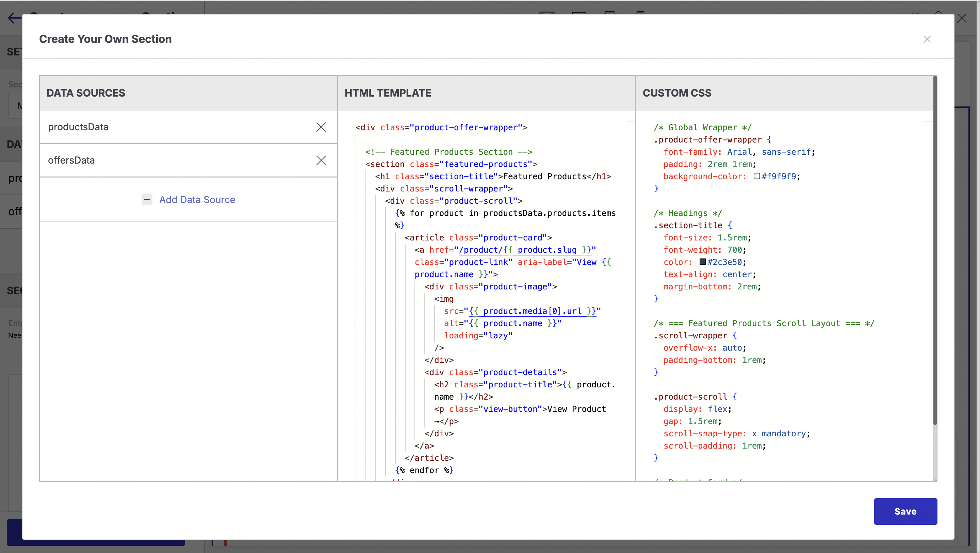Click the Headings CSS comment
The height and width of the screenshot is (553, 980).
(x=687, y=213)
